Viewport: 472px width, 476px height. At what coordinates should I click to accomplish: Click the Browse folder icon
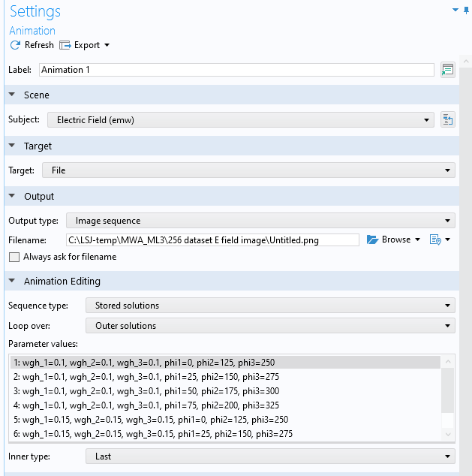coord(372,240)
